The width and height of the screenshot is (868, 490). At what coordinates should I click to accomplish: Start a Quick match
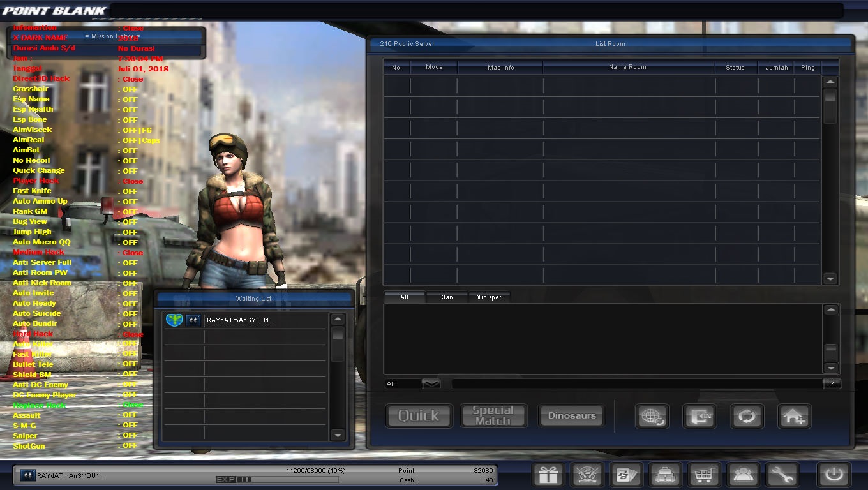click(x=419, y=416)
